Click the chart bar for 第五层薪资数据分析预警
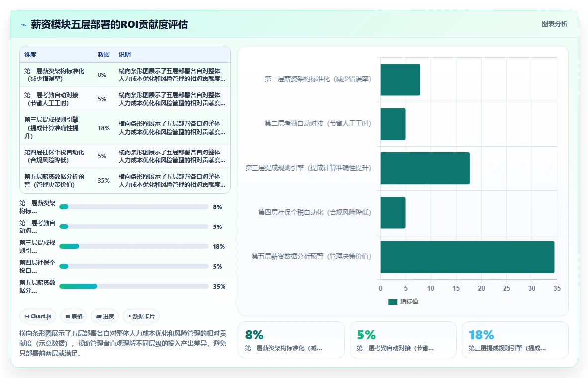The image size is (588, 378). (467, 257)
